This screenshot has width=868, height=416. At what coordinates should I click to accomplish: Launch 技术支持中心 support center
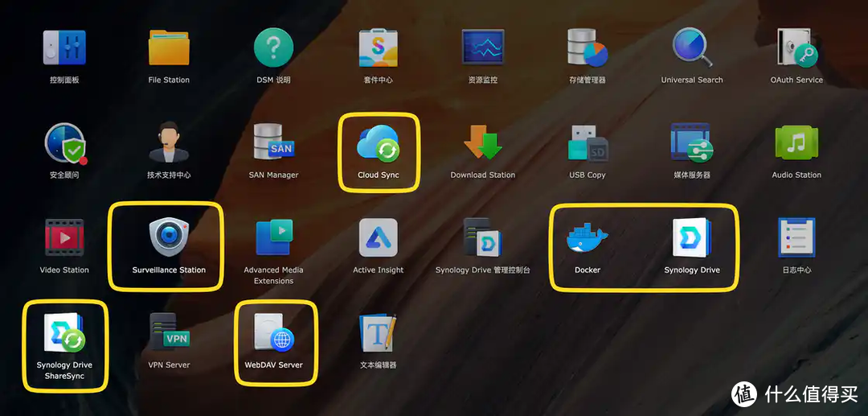[169, 143]
